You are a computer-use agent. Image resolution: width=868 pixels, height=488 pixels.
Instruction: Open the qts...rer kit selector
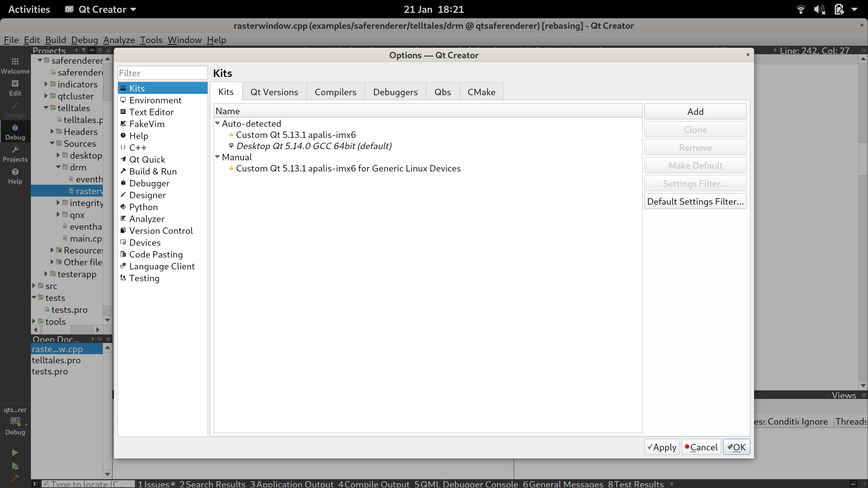tap(15, 421)
